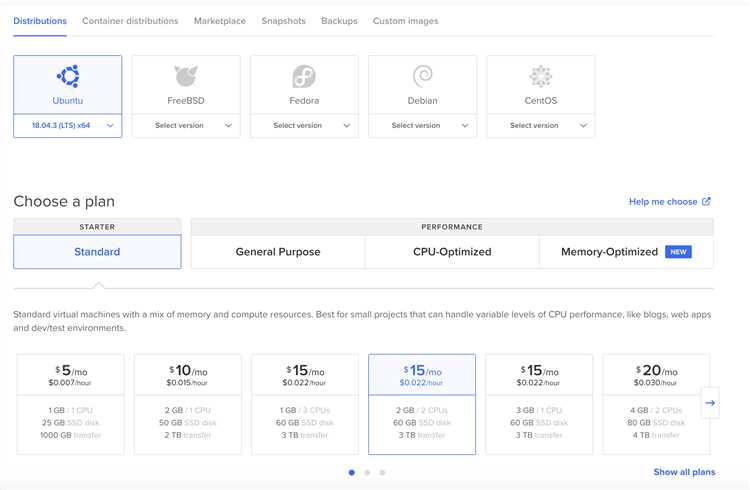Click the CentOS logo icon
Viewport: 750px width, 490px height.
pyautogui.click(x=540, y=76)
